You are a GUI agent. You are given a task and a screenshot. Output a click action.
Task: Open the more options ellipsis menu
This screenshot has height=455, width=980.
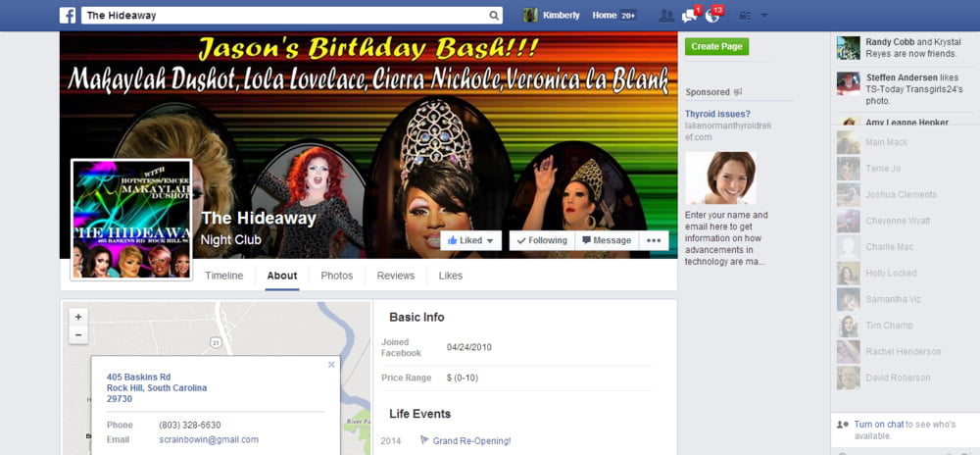click(x=654, y=240)
